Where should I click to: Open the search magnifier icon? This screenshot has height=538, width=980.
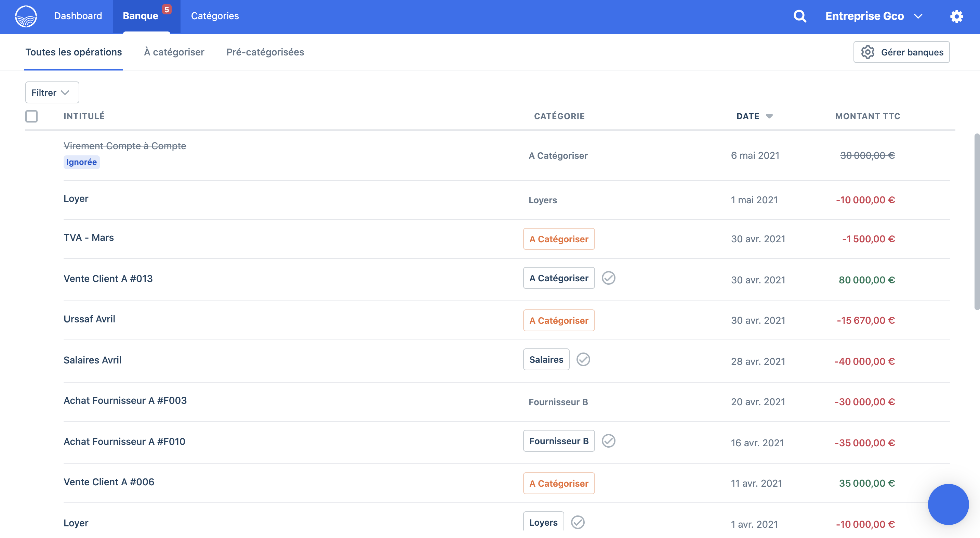tap(800, 16)
